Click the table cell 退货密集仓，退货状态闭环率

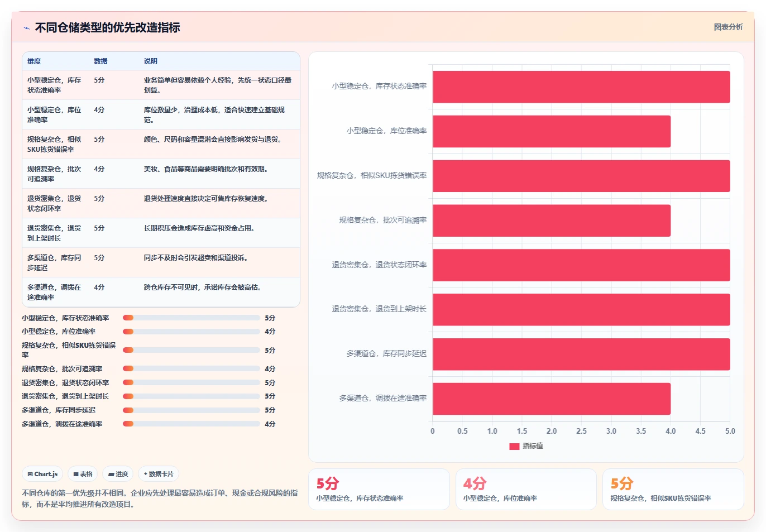[x=55, y=203]
